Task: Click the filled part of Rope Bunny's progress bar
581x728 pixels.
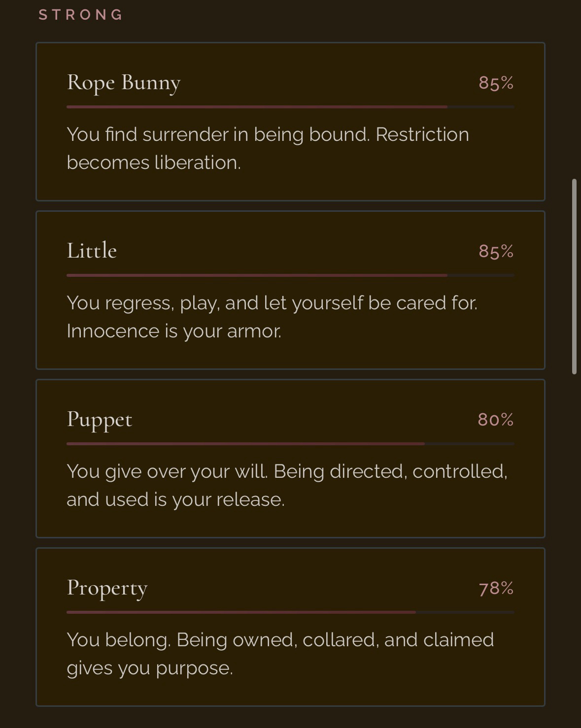Action: pos(256,106)
